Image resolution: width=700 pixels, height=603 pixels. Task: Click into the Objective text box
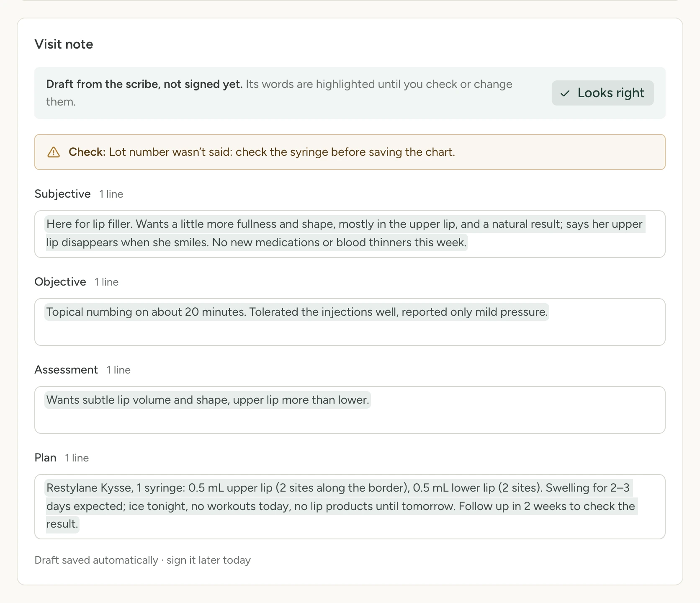point(350,322)
